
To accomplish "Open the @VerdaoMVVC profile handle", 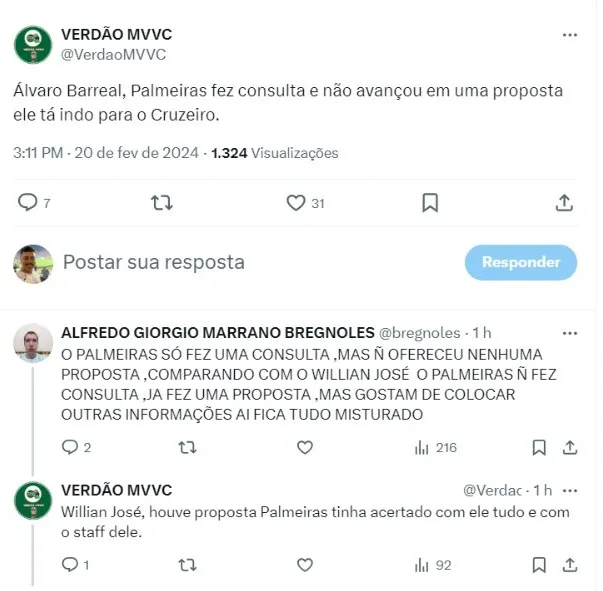I will click(113, 55).
